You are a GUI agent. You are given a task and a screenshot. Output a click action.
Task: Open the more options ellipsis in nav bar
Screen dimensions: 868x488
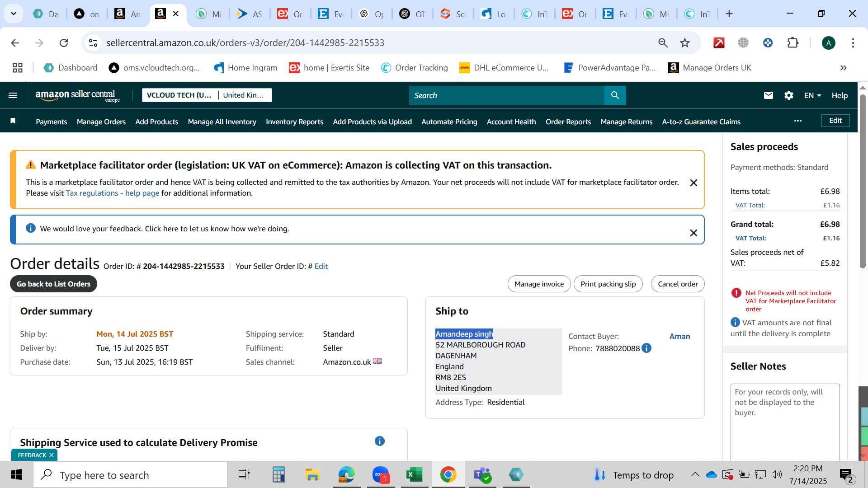tap(798, 121)
